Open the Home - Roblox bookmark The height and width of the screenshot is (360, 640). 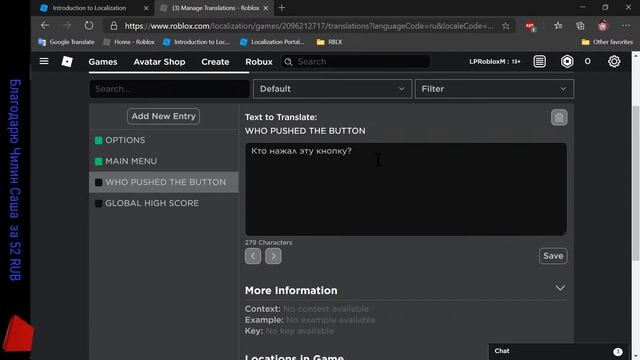coord(129,42)
